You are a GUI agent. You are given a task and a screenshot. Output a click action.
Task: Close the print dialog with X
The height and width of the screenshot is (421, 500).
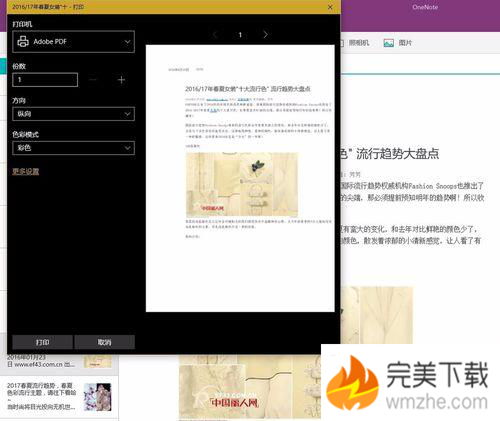tap(330, 7)
